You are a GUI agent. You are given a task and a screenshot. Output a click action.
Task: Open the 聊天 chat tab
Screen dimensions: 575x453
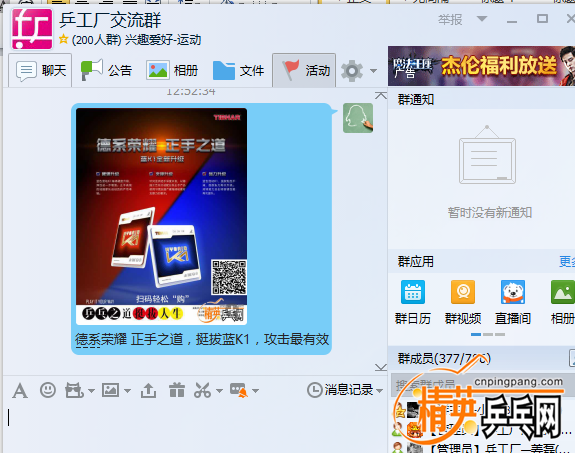click(x=40, y=70)
